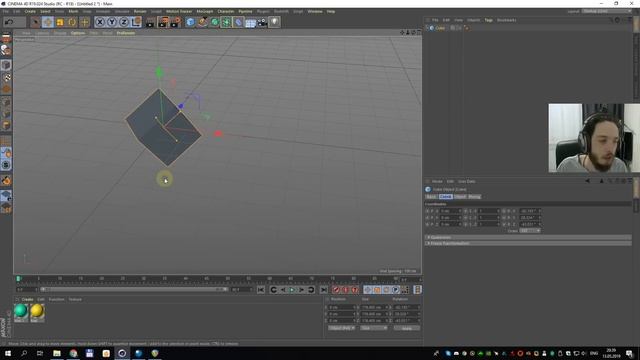Select the Cube in Object Manager
The width and height of the screenshot is (640, 360).
point(440,28)
